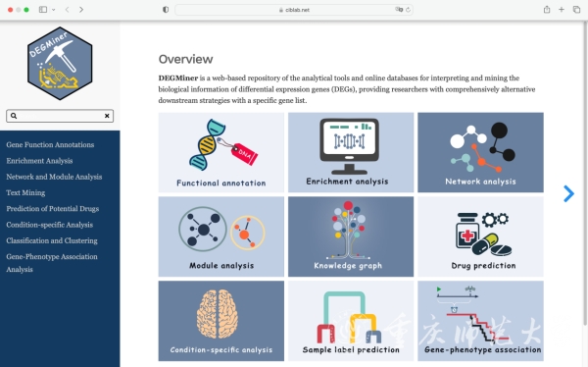Select Text Mining in the sidebar
Viewport: 588px width, 367px height.
(x=25, y=192)
